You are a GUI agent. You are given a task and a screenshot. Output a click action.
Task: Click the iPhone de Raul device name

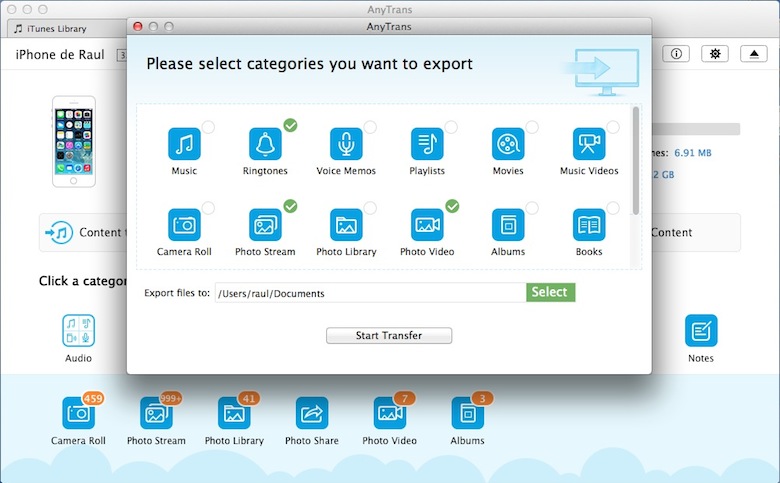click(60, 55)
